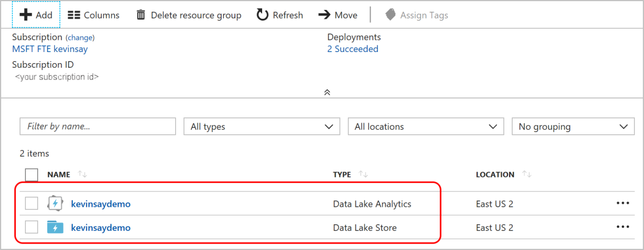Check the Data Lake Store row checkbox

point(32,227)
